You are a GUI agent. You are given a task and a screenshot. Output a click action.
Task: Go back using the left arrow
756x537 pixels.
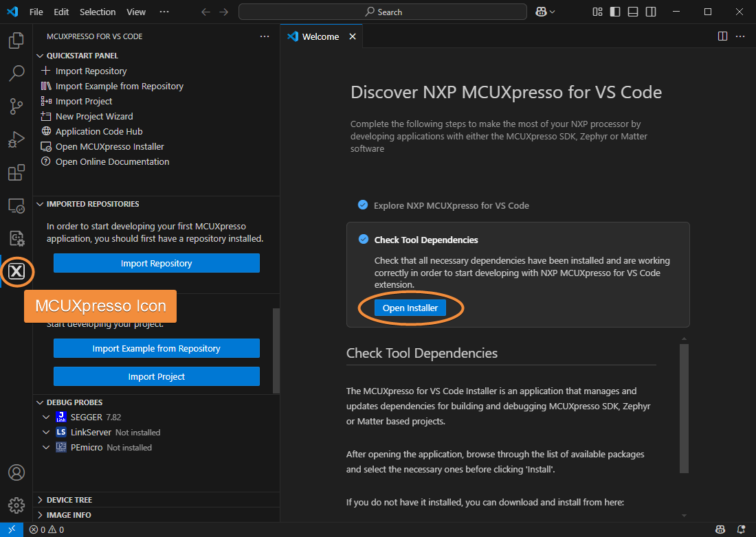coord(206,12)
